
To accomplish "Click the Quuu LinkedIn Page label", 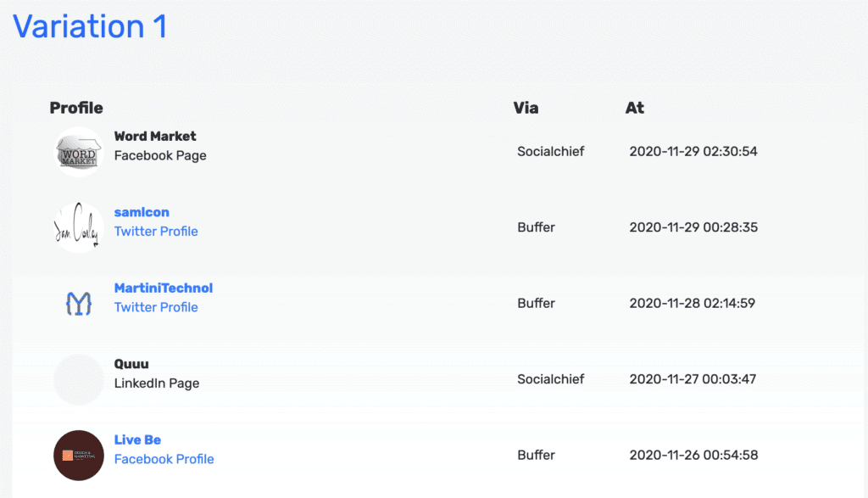I will coord(157,383).
